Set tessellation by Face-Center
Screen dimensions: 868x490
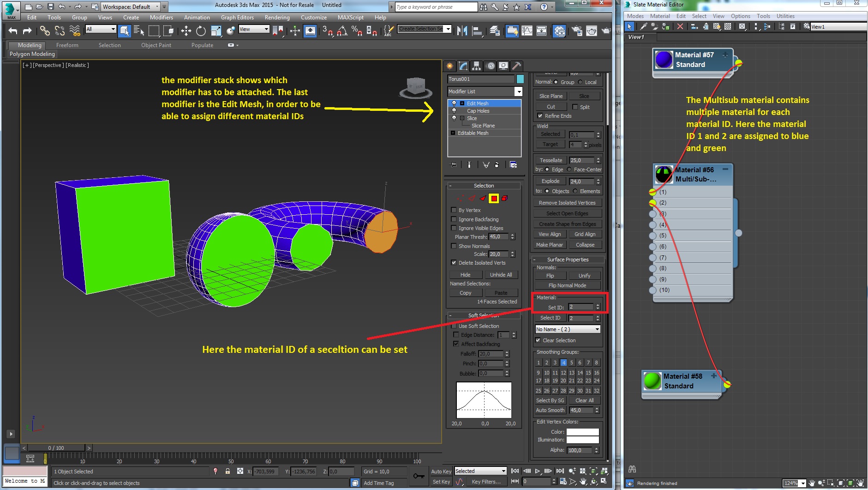click(x=569, y=169)
